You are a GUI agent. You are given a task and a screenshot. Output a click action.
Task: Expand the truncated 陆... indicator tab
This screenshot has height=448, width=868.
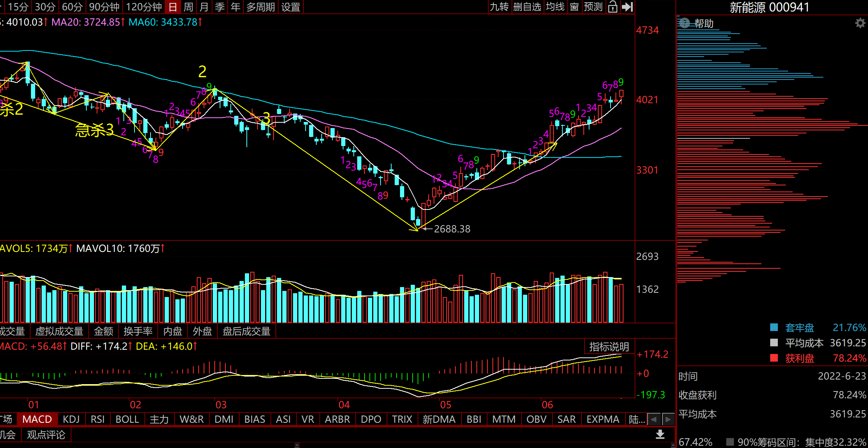636,419
